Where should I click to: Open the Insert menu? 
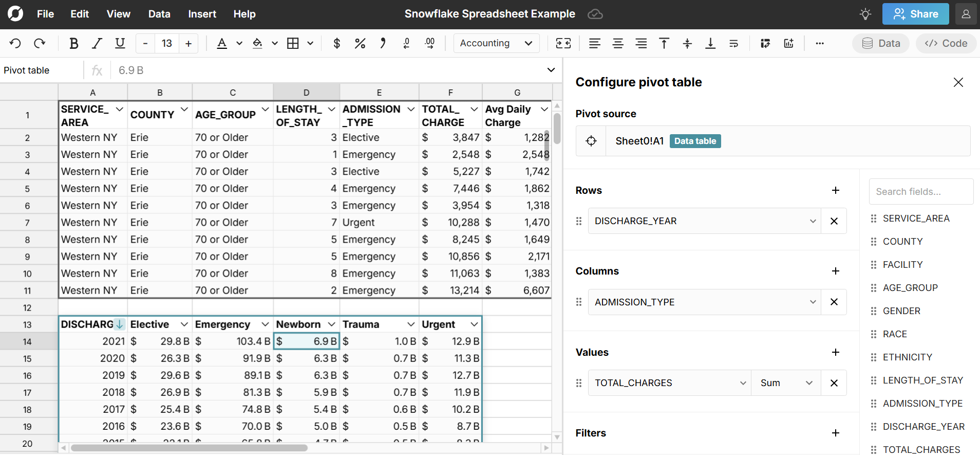[202, 14]
